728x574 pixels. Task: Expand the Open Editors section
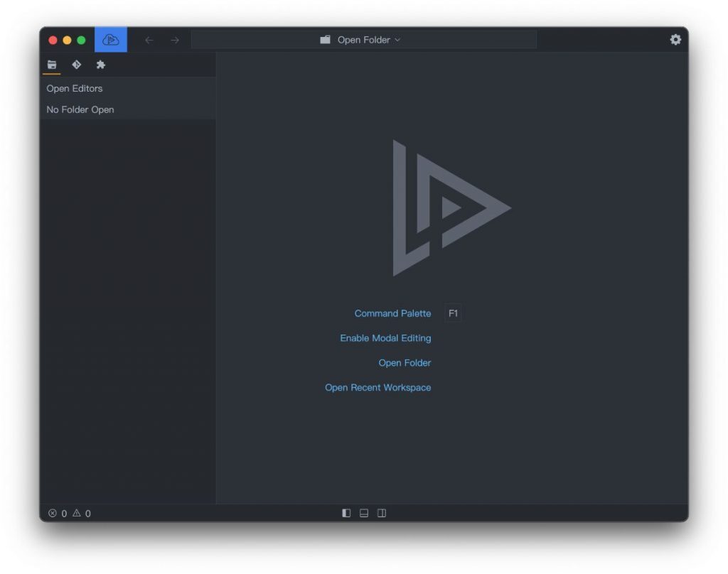click(74, 88)
